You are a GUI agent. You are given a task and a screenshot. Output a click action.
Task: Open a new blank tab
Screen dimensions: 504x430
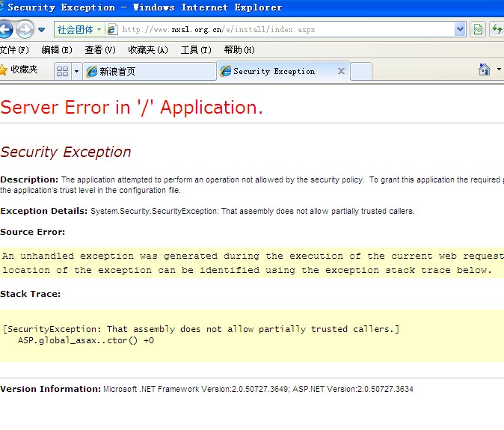point(361,71)
